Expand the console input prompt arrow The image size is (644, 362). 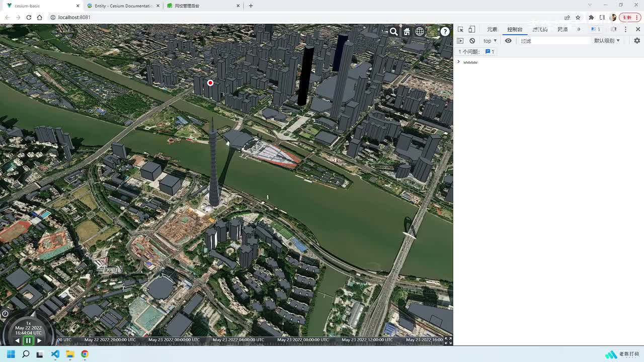click(x=458, y=62)
